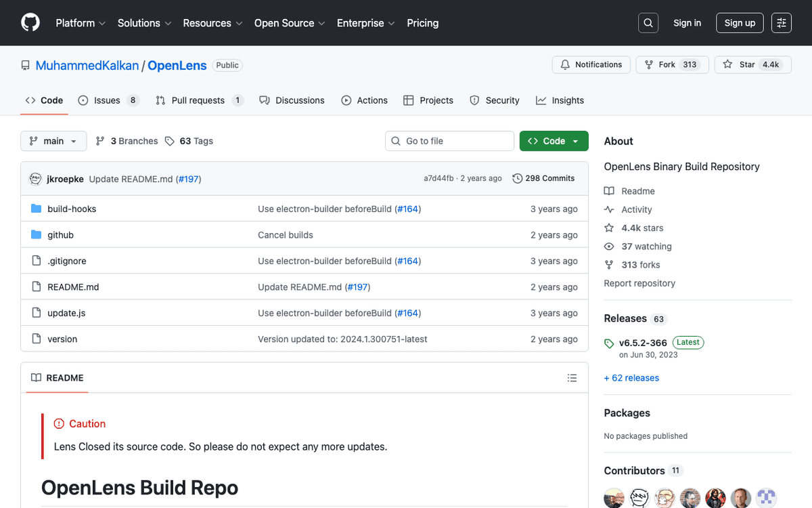Open the Readme link in About

click(629, 191)
